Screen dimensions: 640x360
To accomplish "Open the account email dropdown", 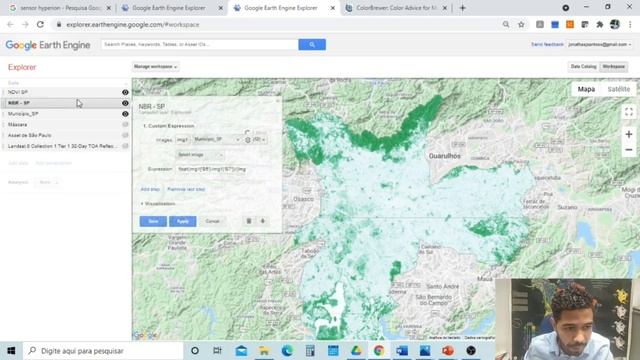I will (600, 44).
